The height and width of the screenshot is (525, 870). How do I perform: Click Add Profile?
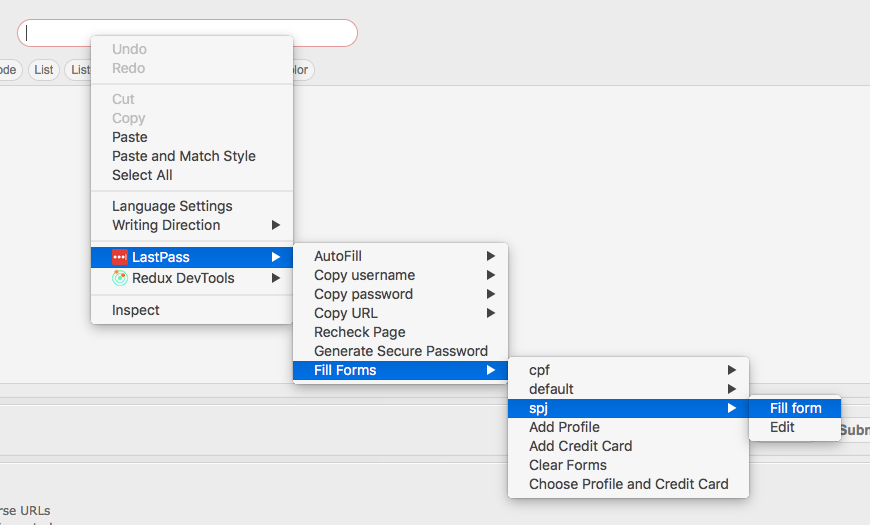pyautogui.click(x=628, y=427)
